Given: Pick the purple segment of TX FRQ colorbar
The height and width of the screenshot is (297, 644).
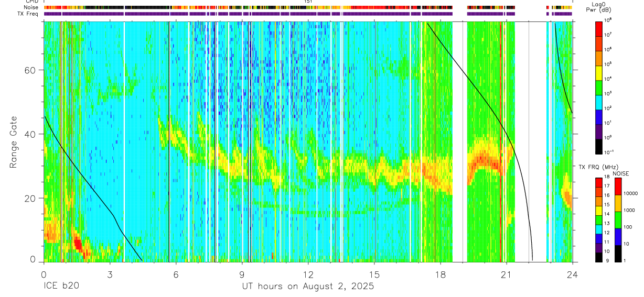Looking at the screenshot, I should (598, 247).
